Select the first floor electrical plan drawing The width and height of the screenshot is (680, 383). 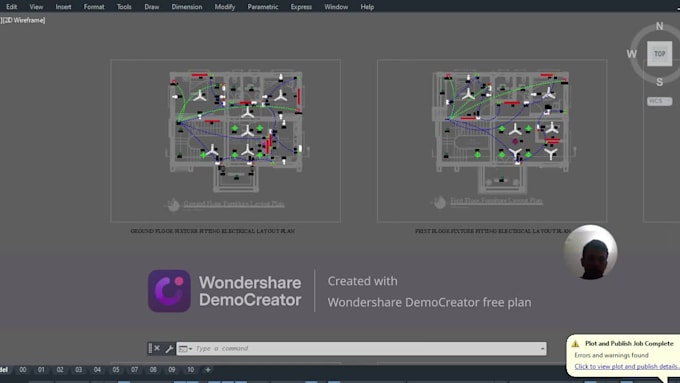tap(503, 132)
